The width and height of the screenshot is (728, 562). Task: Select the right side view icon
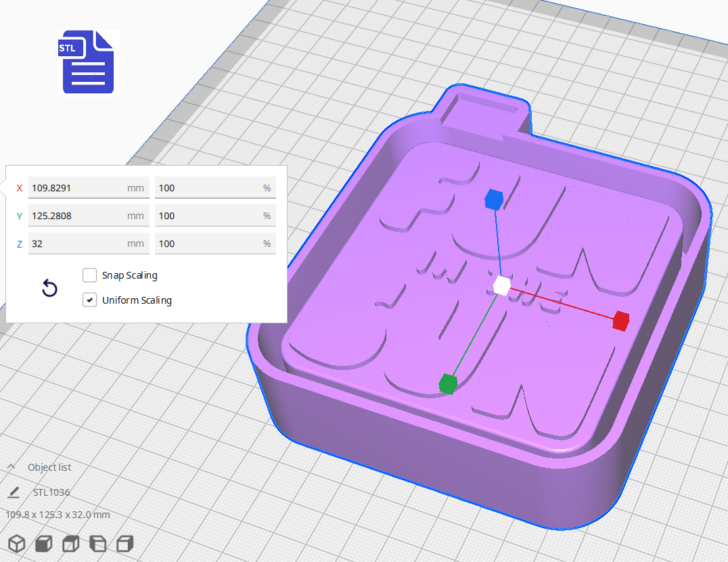click(124, 543)
